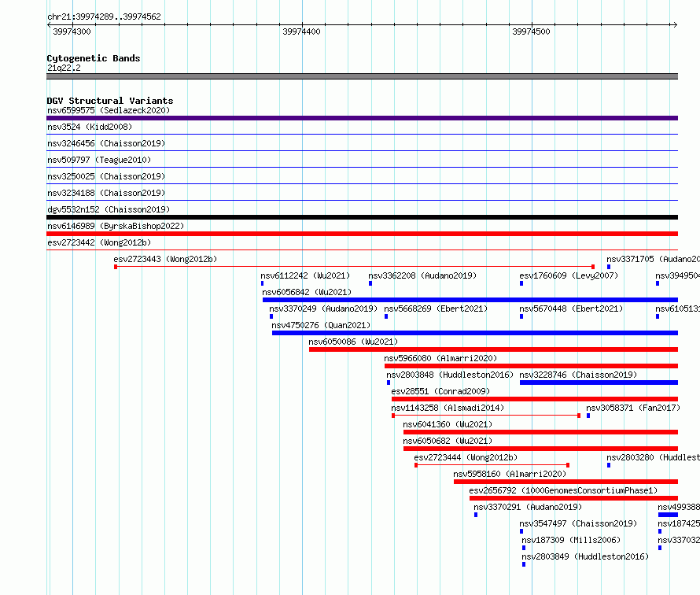Screen dimensions: 700x595
Task: Click the esv28551 (Conrad2009) red bar
Action: [535, 399]
